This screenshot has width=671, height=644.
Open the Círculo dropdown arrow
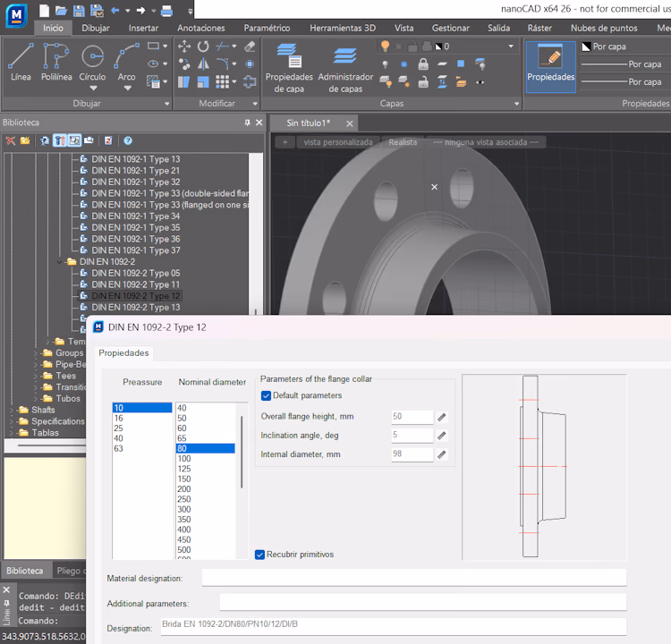pos(93,89)
